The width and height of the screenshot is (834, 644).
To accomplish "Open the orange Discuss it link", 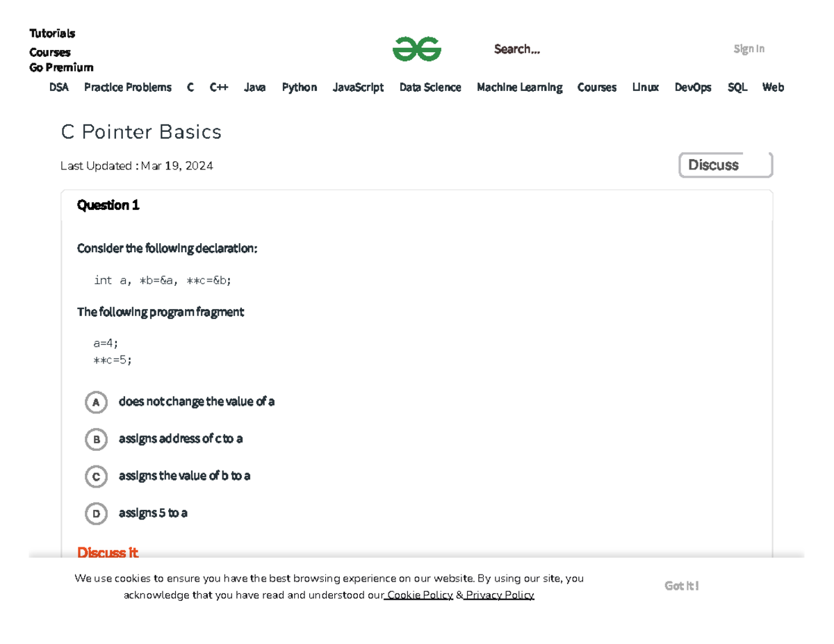I will pyautogui.click(x=108, y=553).
